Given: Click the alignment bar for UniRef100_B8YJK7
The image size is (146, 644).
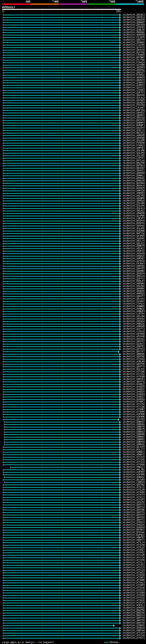Looking at the screenshot, I should (61, 352).
